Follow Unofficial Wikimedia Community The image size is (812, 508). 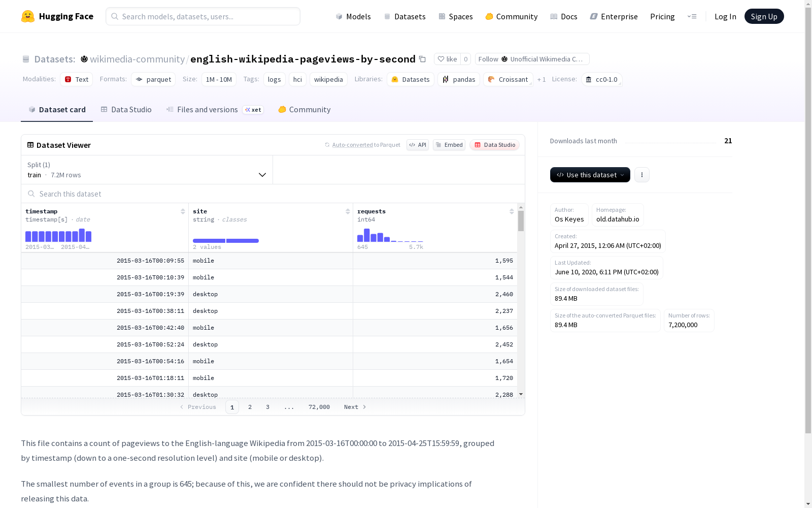pyautogui.click(x=532, y=59)
